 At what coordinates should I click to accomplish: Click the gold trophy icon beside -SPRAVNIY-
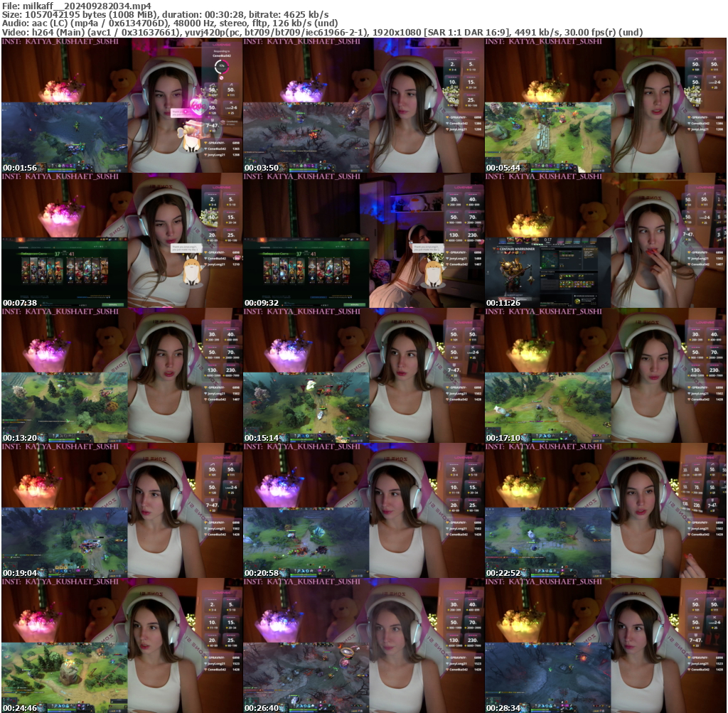click(205, 142)
